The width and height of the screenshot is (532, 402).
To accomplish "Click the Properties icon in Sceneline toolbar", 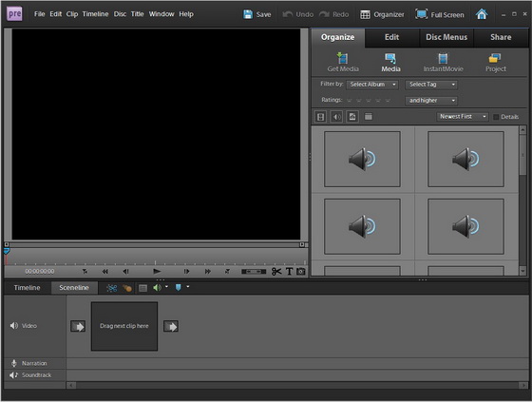I will (142, 288).
